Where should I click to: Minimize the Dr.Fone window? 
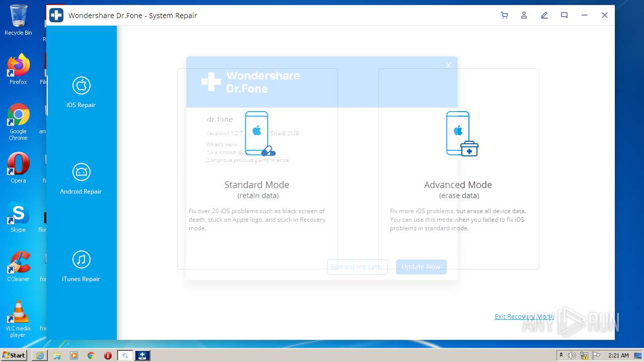[x=584, y=15]
